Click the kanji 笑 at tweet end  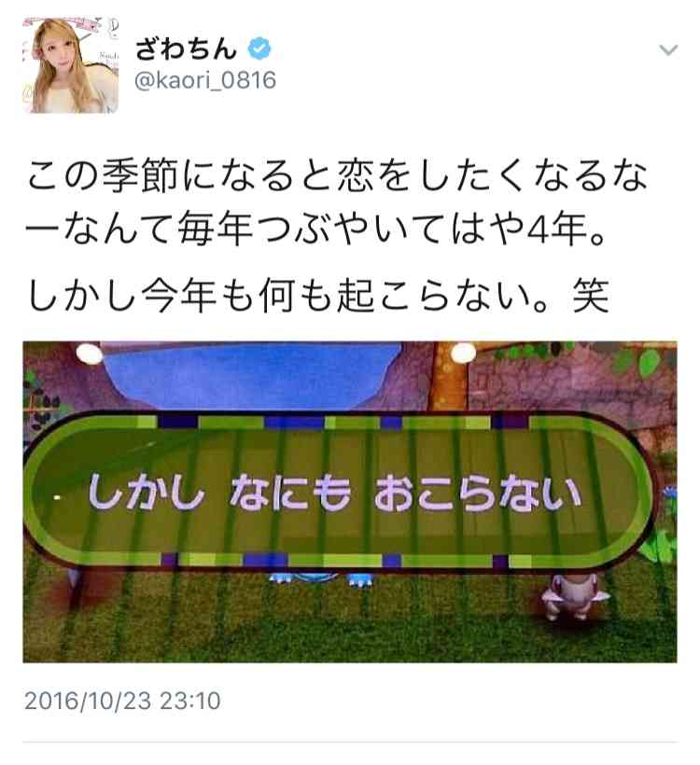tap(591, 296)
